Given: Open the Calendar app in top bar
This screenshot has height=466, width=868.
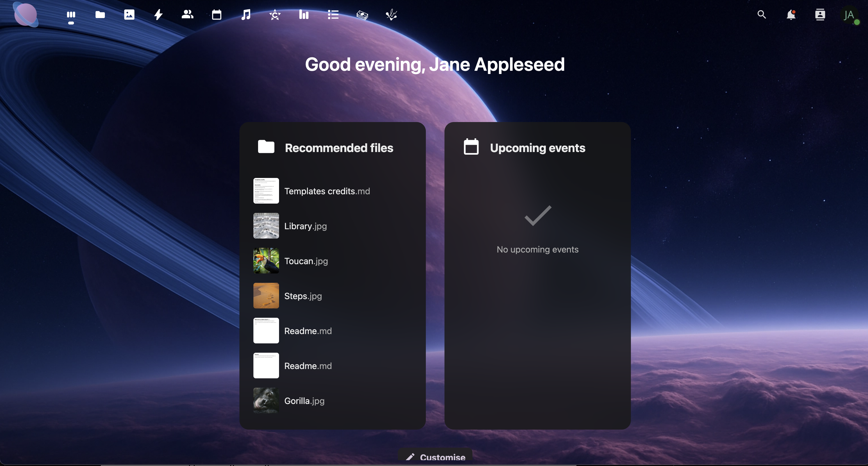Looking at the screenshot, I should [217, 15].
